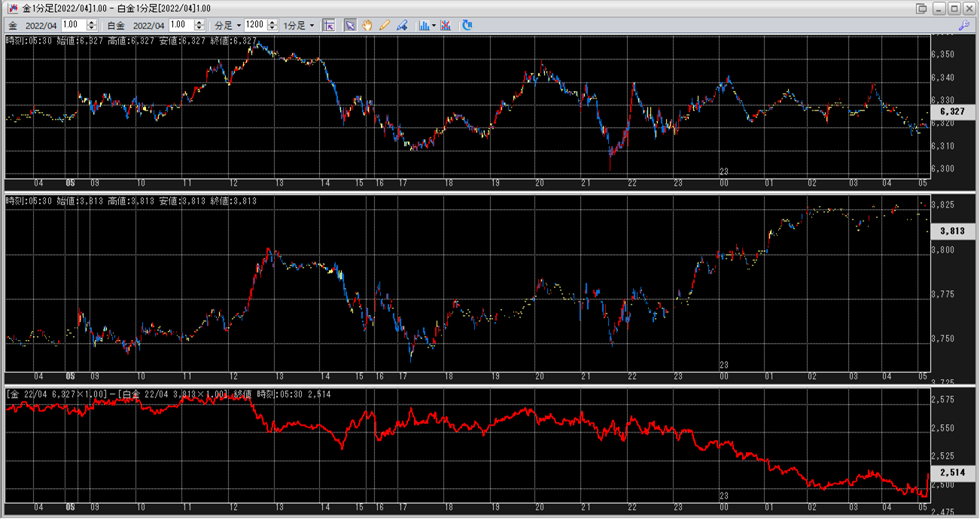
Task: Click the remove indicators chart icon
Action: point(446,25)
